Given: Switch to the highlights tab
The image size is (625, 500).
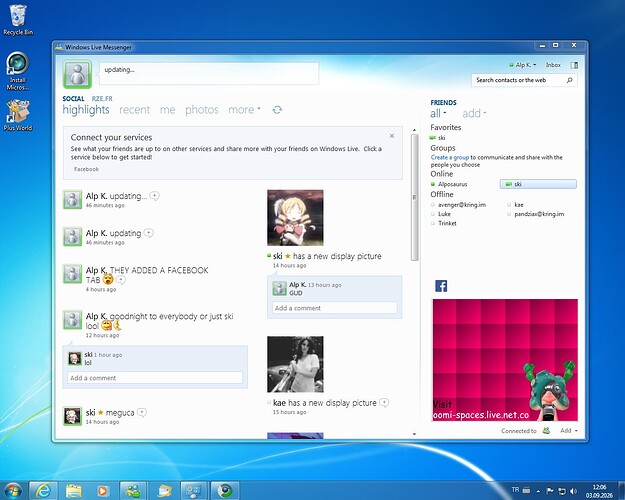Looking at the screenshot, I should tap(86, 110).
